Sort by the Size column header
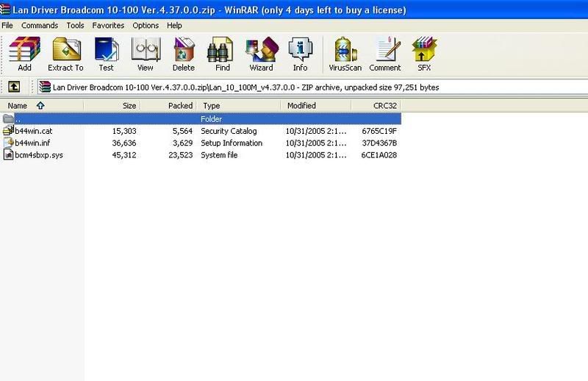The image size is (588, 381). pos(112,106)
